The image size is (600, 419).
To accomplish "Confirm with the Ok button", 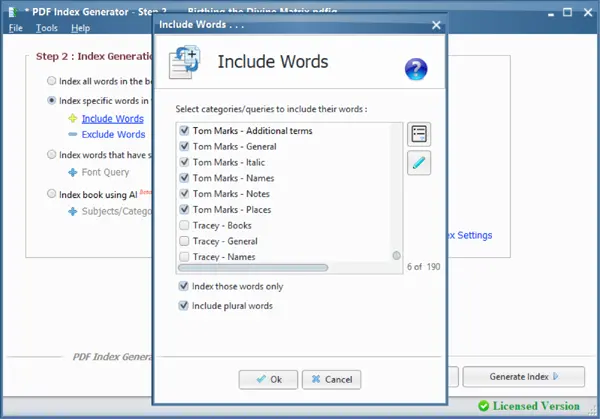I will 268,380.
